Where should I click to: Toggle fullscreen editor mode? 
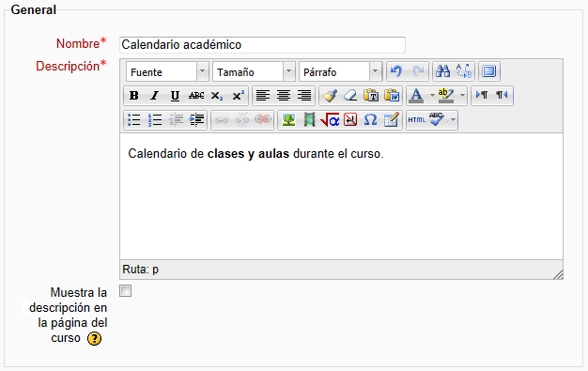pyautogui.click(x=489, y=70)
